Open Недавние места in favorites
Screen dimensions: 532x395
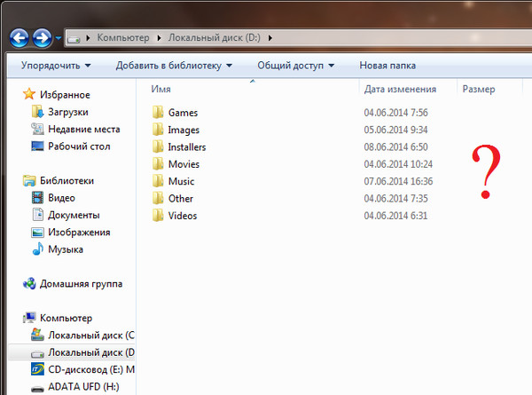pos(84,129)
